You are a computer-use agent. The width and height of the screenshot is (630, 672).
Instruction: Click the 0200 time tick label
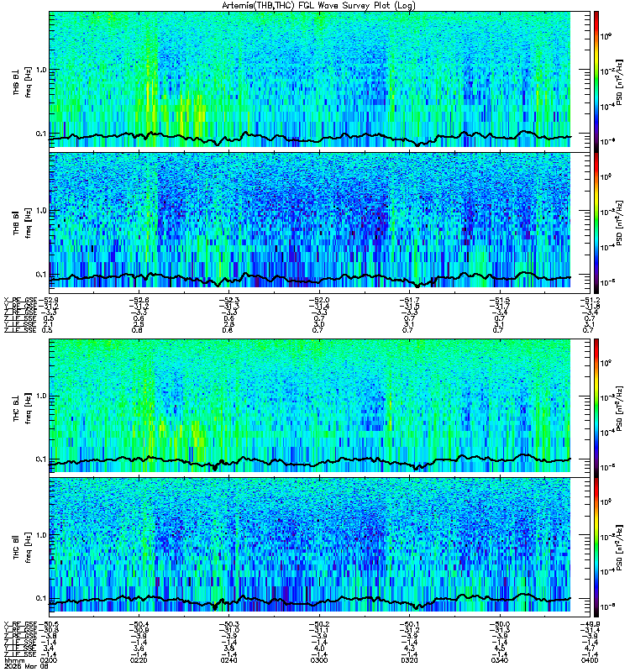tap(49, 660)
